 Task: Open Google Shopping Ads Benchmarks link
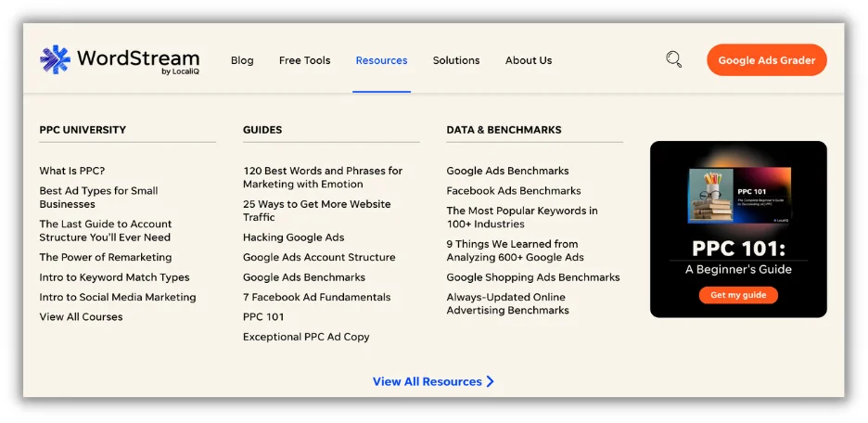tap(533, 277)
